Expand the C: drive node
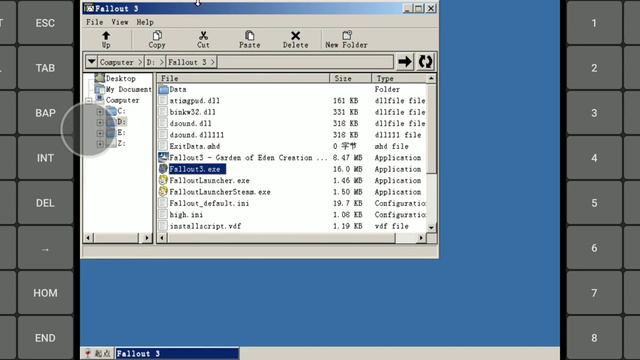The height and width of the screenshot is (360, 640). click(x=100, y=111)
